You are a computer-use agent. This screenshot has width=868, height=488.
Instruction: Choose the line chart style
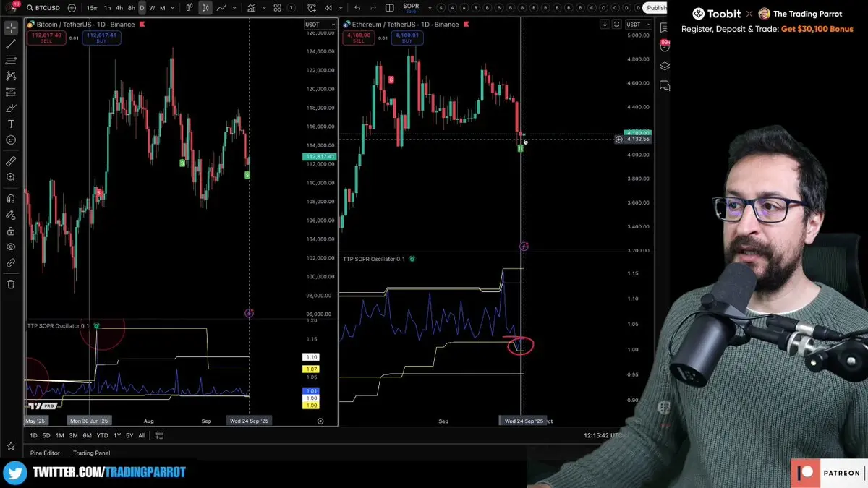(221, 8)
